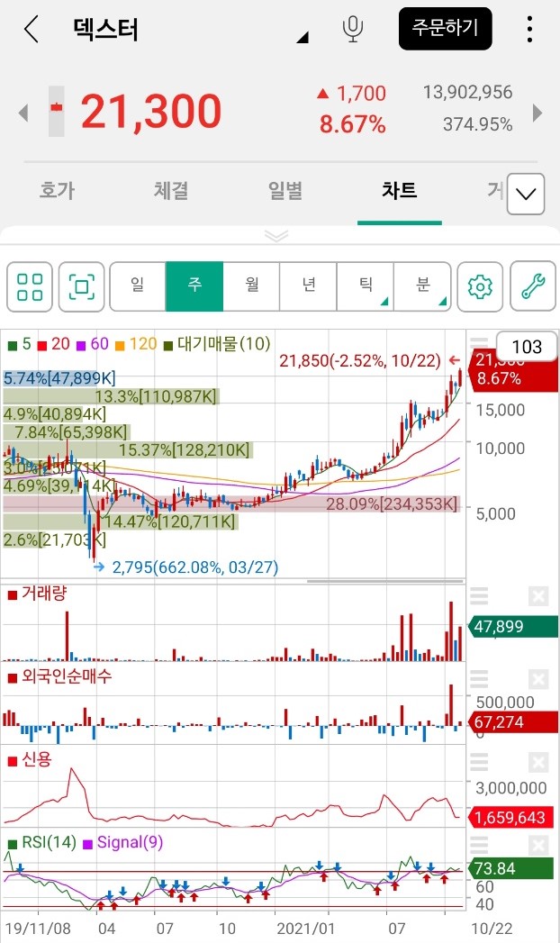Open stock search dropdown next to 덱스터
Viewport: 560px width, 943px height.
pyautogui.click(x=303, y=37)
